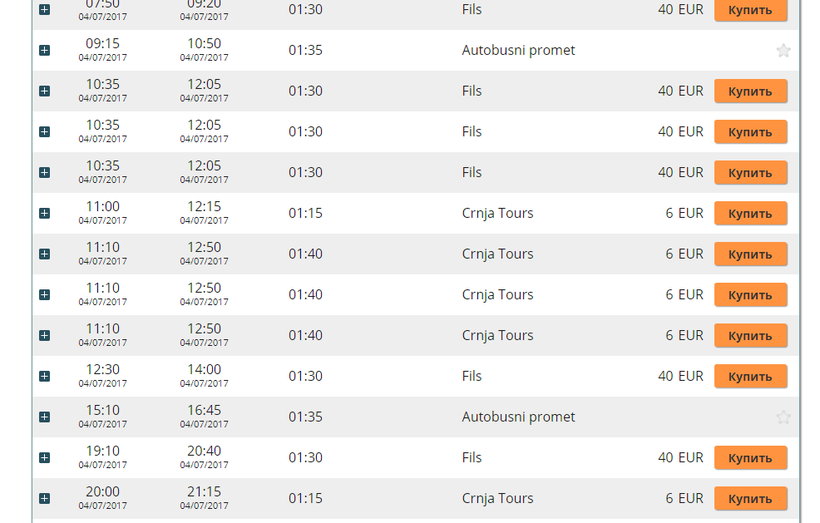
Task: Click Autobusni promet carrier on 09:15 row
Action: pyautogui.click(x=518, y=50)
